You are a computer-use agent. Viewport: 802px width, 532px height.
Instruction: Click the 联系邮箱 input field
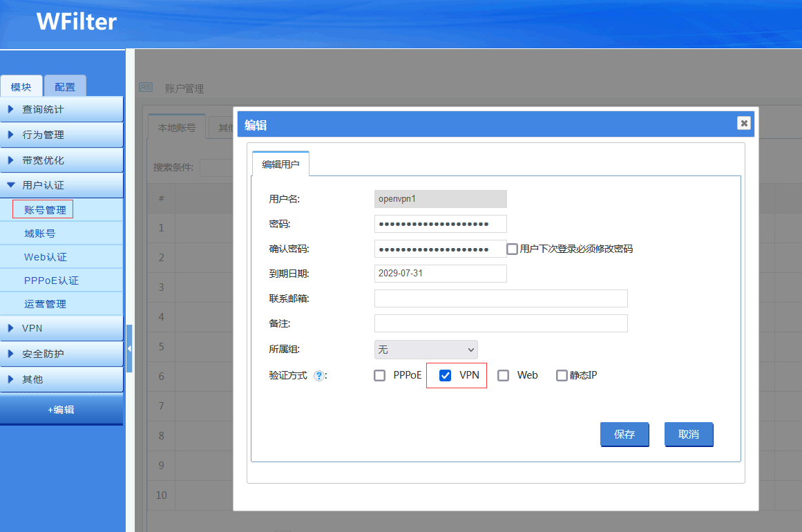coord(501,298)
